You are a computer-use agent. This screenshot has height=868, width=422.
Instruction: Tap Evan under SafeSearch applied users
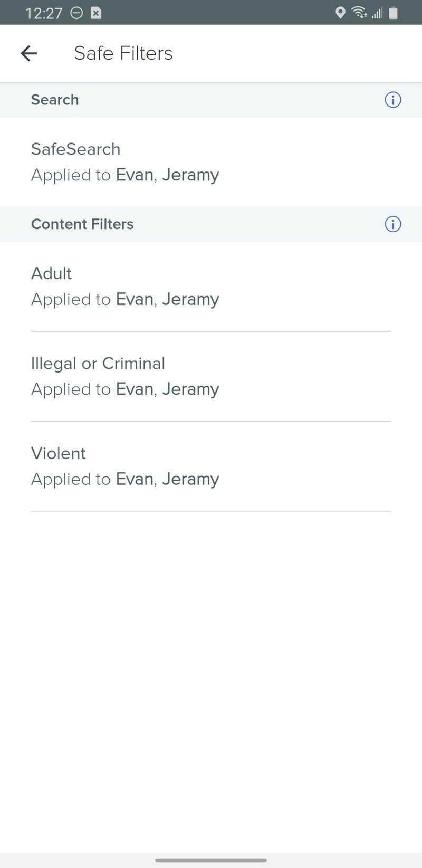(x=135, y=175)
